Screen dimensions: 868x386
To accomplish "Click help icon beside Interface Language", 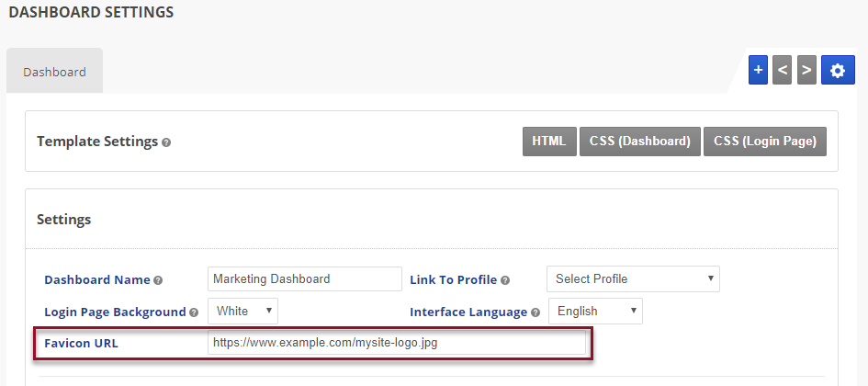I will (x=535, y=312).
